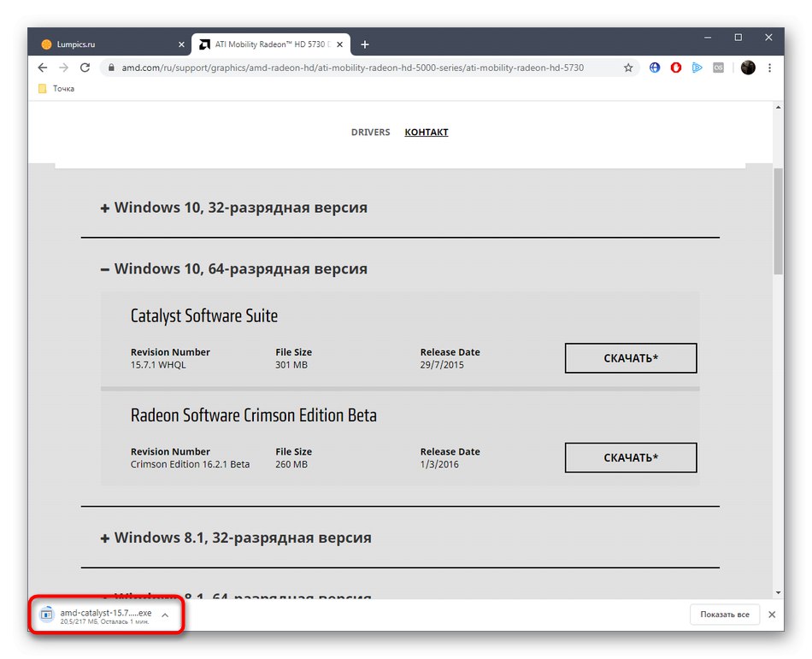The height and width of the screenshot is (659, 812).
Task: Click Показать все downloads button
Action: 725,615
